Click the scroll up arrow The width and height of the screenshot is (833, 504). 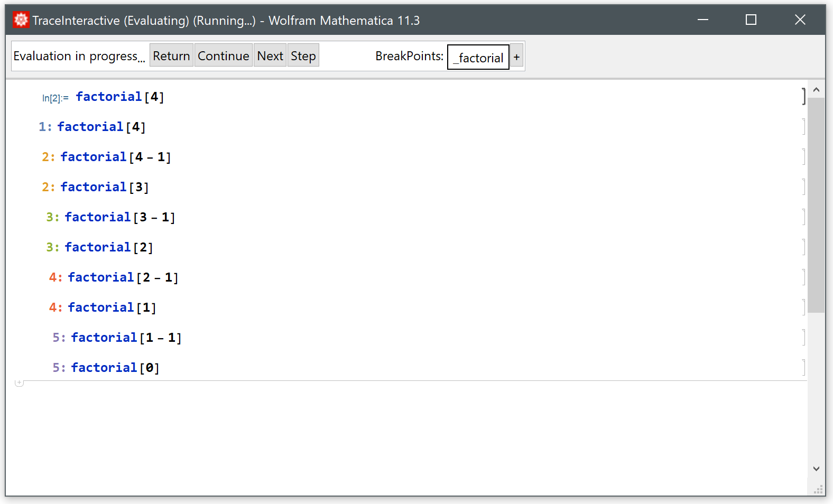pyautogui.click(x=816, y=90)
